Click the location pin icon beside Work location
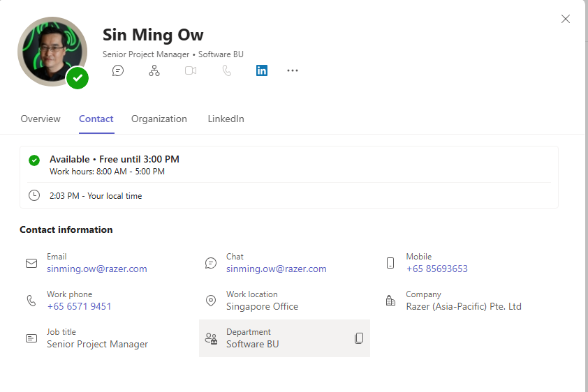Screen dimensions: 588x392 211,301
